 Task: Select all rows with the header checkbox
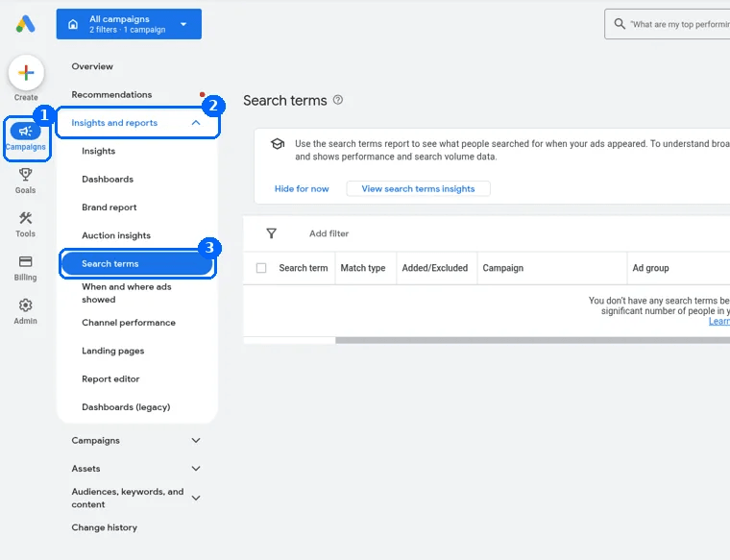[261, 268]
